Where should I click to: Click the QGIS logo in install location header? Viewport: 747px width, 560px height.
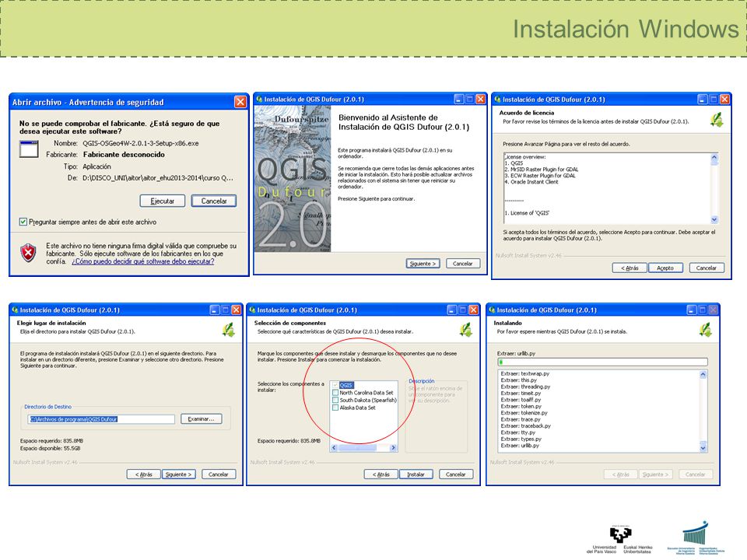tap(229, 330)
